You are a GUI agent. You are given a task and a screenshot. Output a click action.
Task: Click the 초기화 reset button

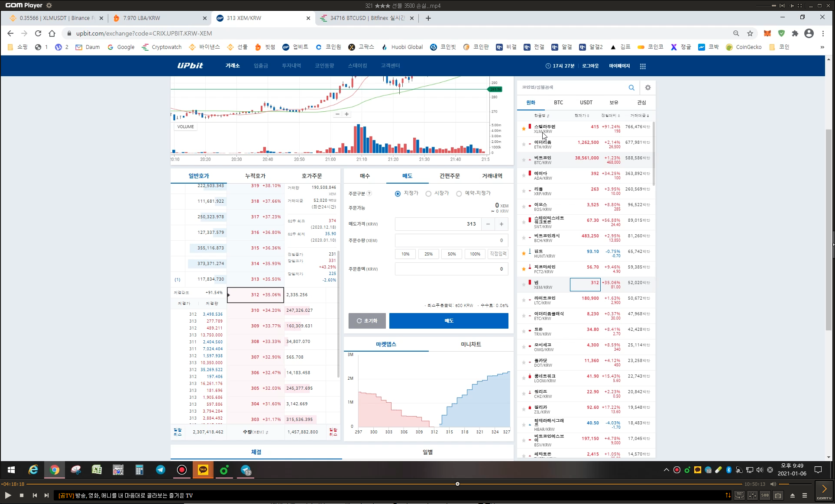[x=367, y=321]
